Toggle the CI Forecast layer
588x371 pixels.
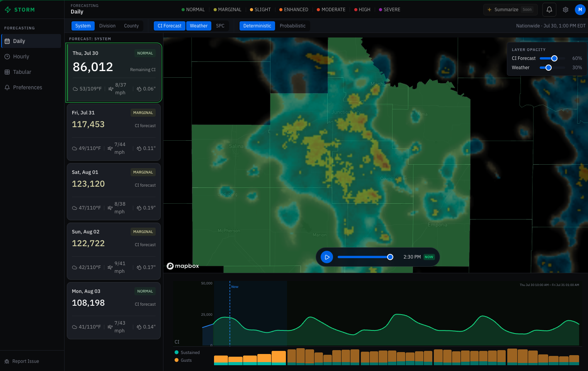pyautogui.click(x=170, y=26)
